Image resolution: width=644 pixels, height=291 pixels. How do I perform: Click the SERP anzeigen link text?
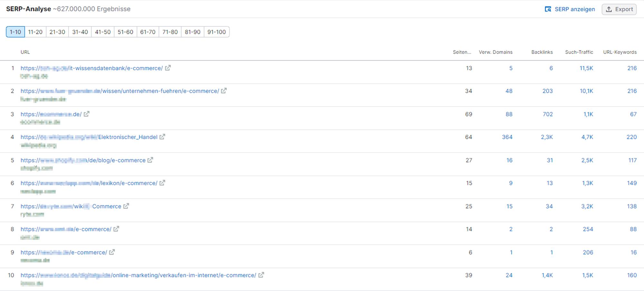(x=575, y=9)
